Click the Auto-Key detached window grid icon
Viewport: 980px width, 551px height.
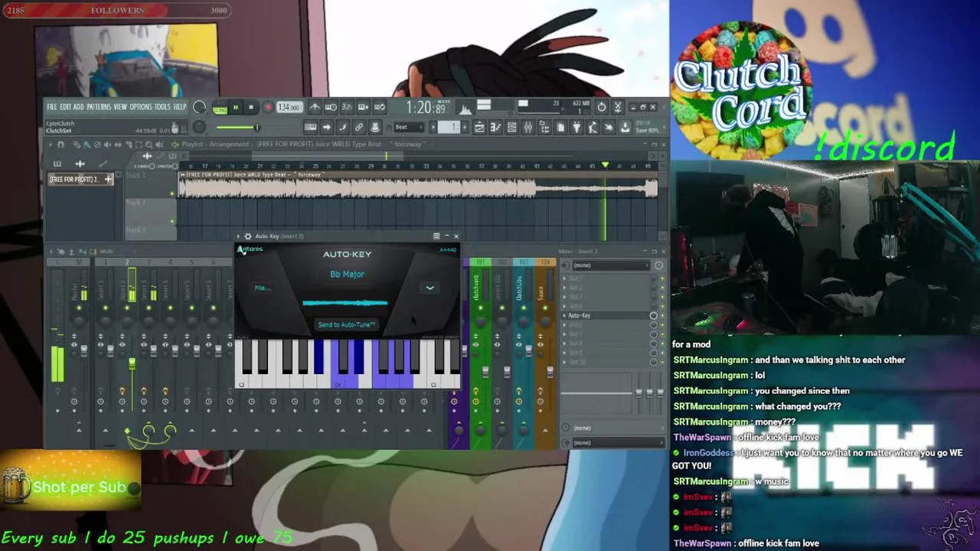[436, 236]
